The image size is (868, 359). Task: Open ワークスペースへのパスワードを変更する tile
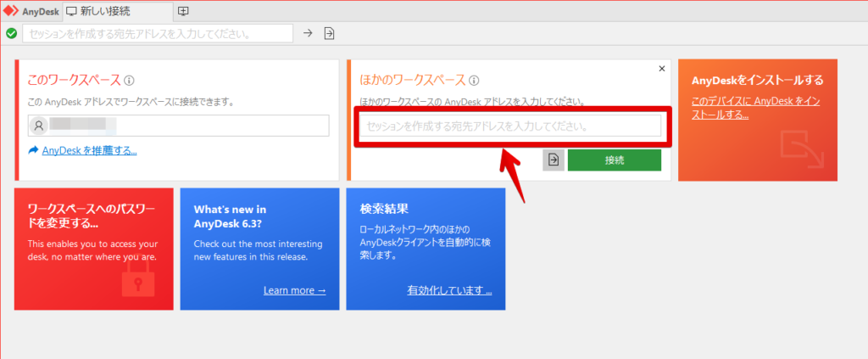click(93, 249)
